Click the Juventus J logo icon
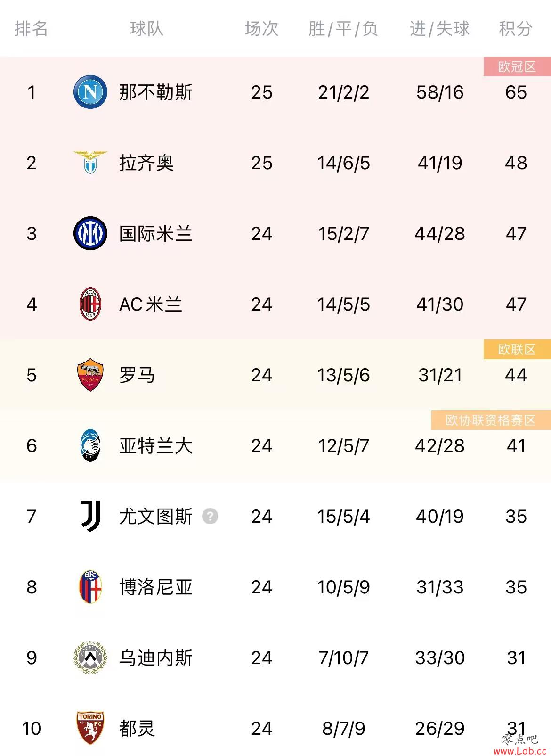This screenshot has height=756, width=551. 90,516
